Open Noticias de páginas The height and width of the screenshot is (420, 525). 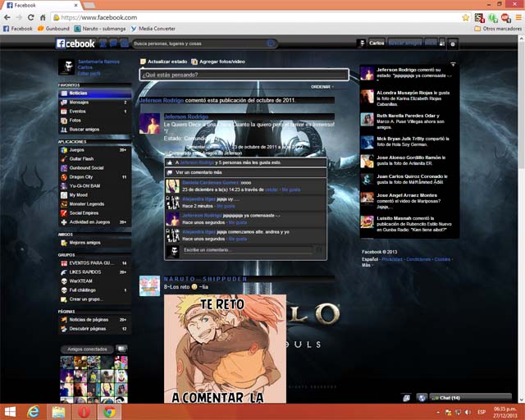[x=94, y=320]
